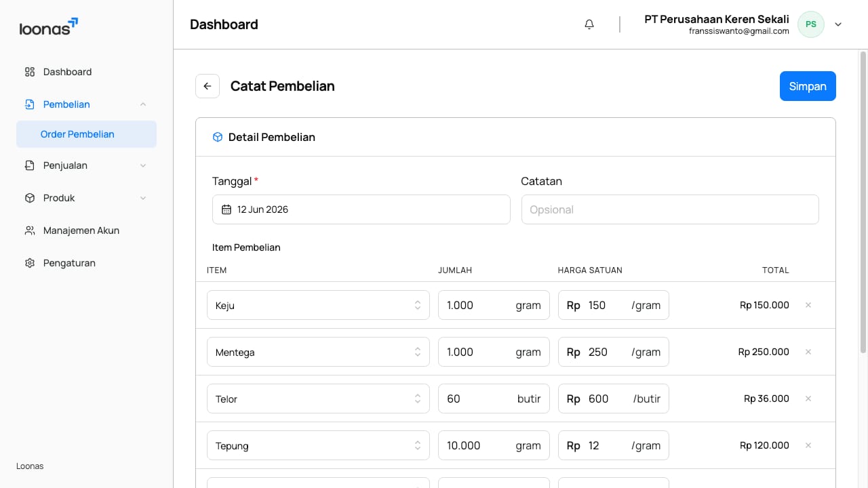
Task: Edit Keju quantity field 1.000 gram
Action: point(494,305)
